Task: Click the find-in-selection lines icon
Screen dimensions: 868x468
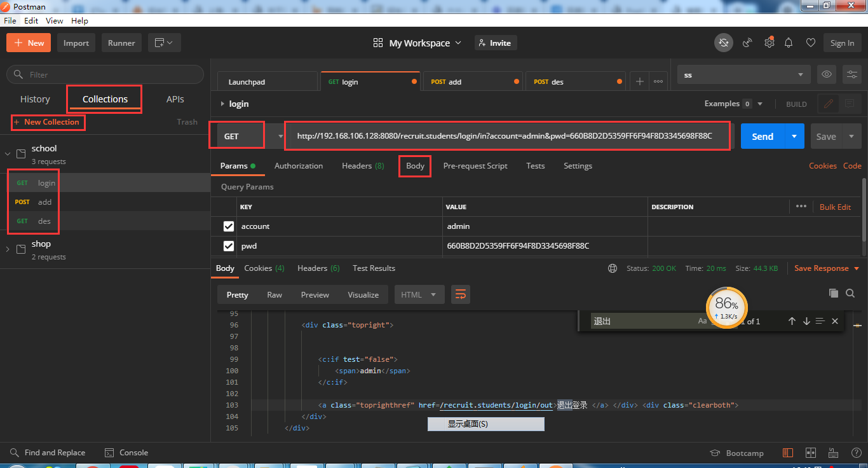Action: click(x=820, y=321)
